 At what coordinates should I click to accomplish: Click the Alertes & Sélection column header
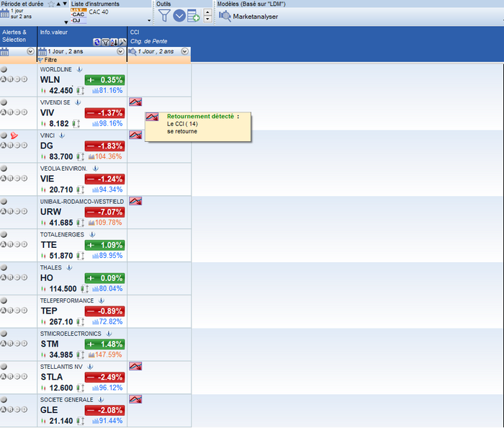14,36
